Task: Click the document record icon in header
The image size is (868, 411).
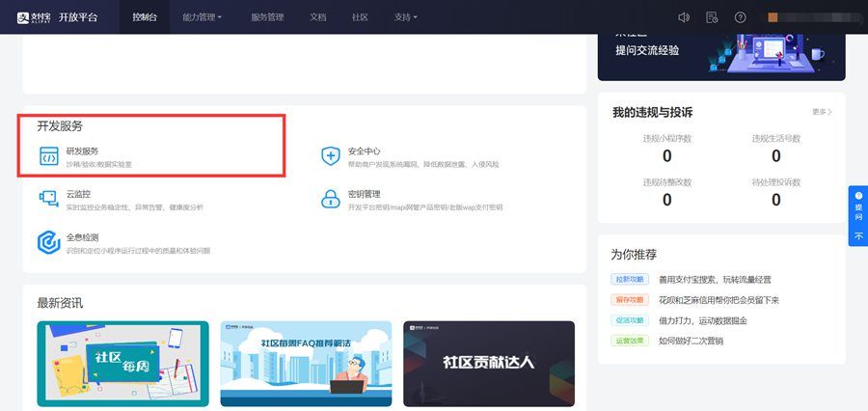Action: (712, 17)
